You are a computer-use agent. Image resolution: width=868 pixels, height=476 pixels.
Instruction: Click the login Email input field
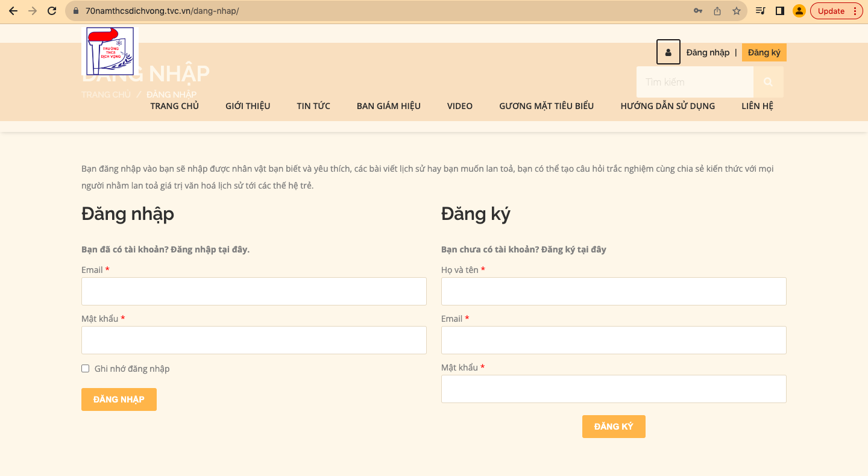pos(254,292)
